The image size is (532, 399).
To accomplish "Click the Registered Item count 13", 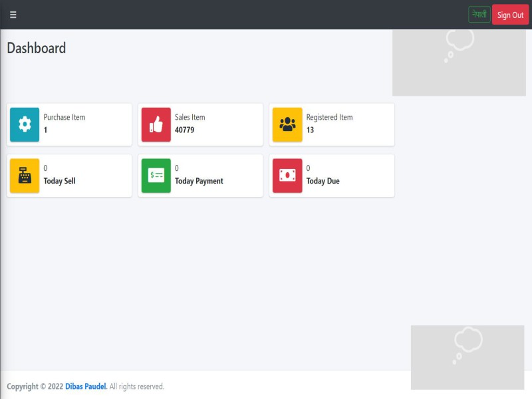I will (x=310, y=130).
